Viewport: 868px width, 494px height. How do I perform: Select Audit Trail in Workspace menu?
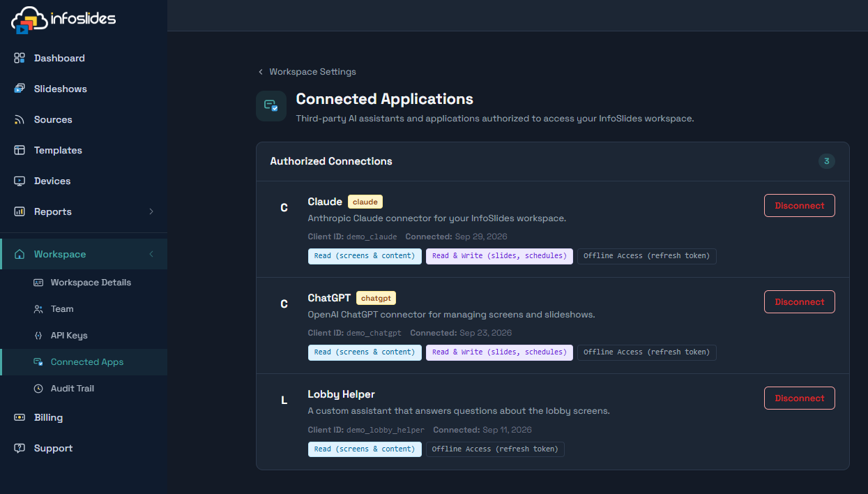tap(84, 389)
